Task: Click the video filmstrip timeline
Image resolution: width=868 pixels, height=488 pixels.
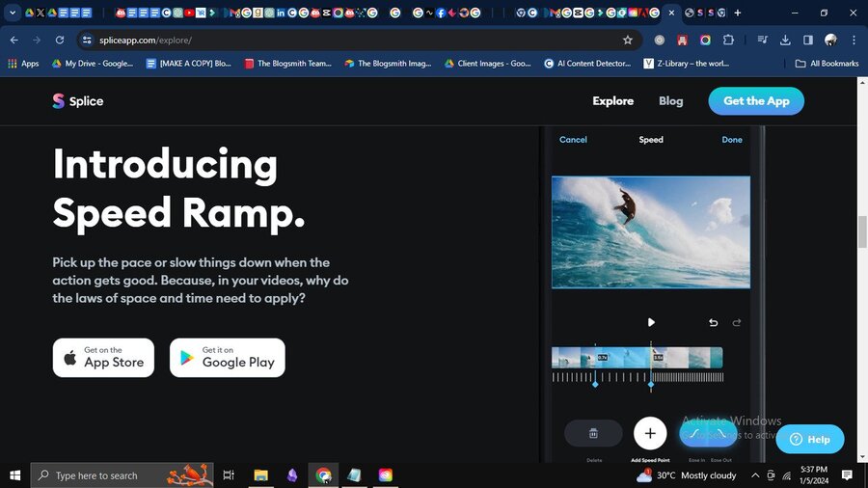Action: pos(637,358)
